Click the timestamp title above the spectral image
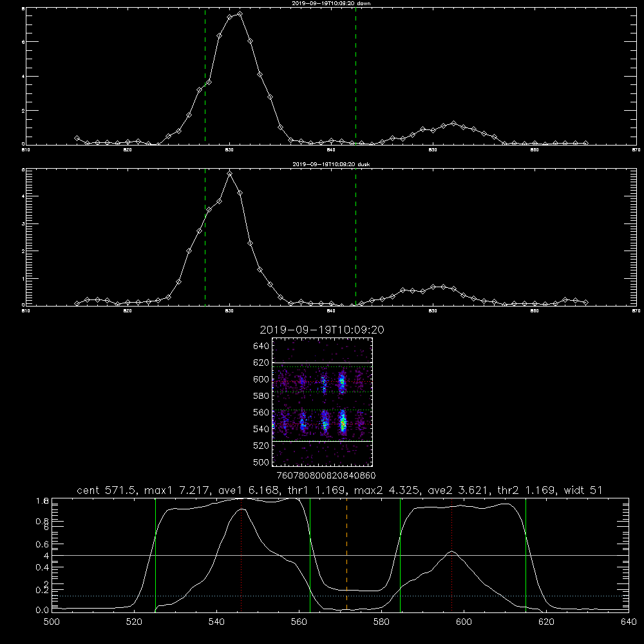 (322, 330)
